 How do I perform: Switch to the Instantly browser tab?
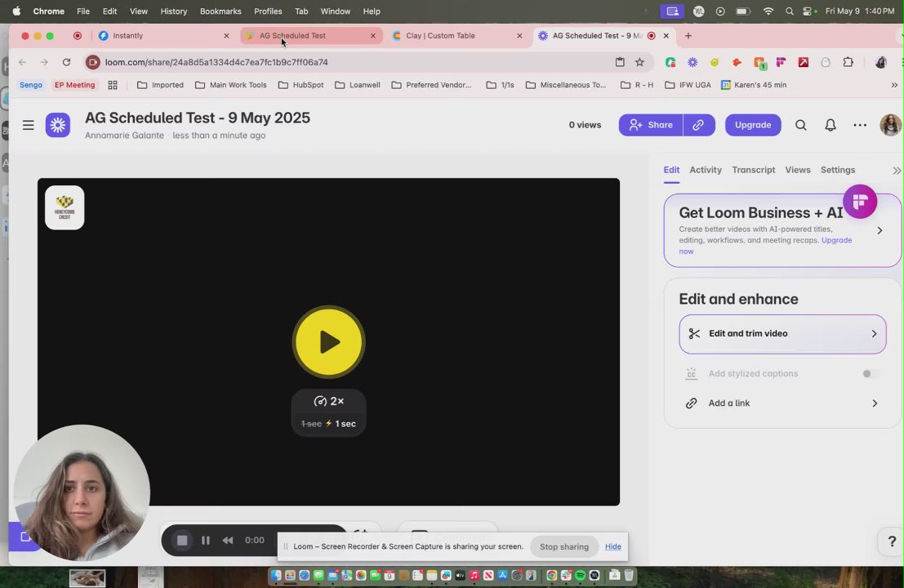coord(163,36)
